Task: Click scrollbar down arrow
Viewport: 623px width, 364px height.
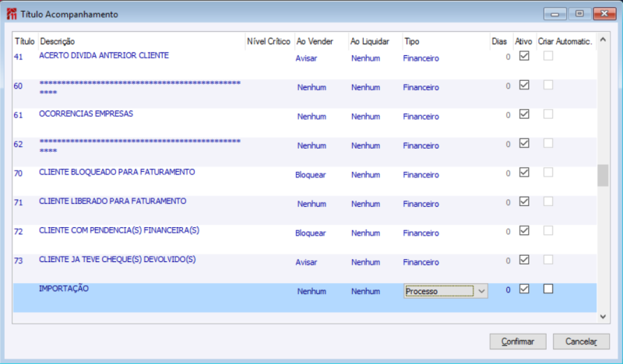Action: coord(603,317)
